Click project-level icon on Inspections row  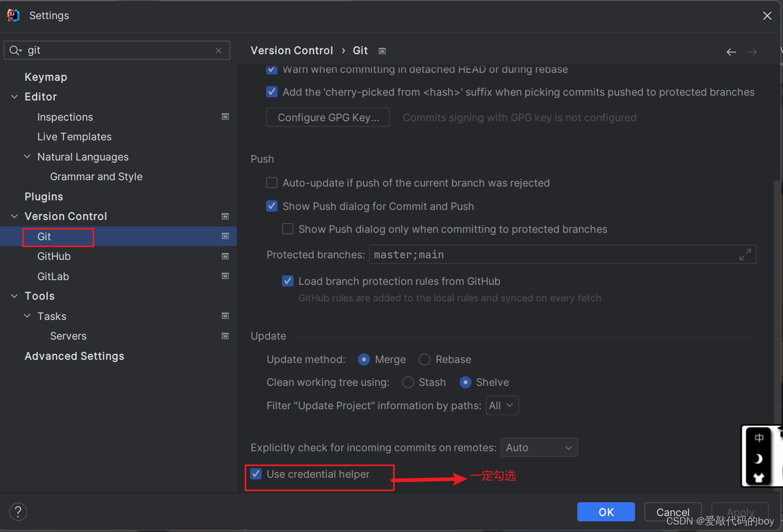[x=226, y=116]
